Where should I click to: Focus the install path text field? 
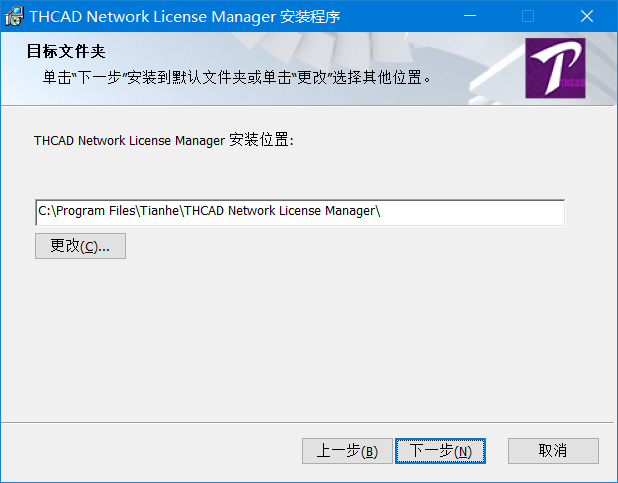[x=300, y=213]
